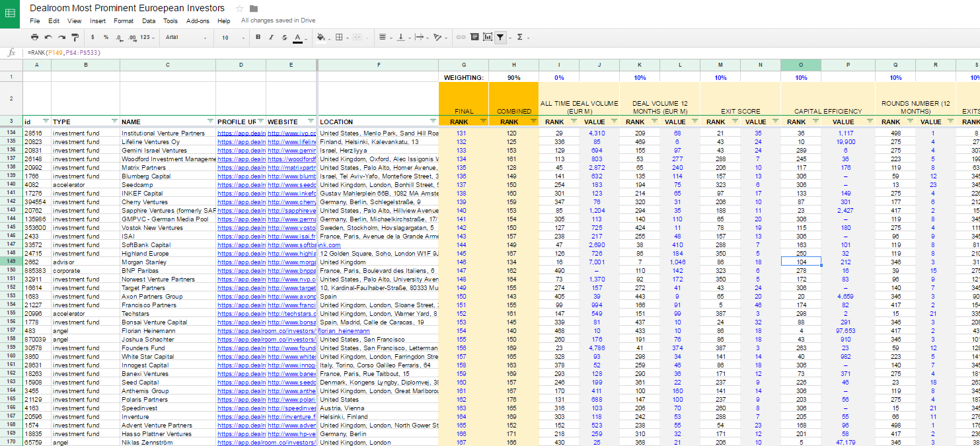Insert a chart

click(x=488, y=38)
